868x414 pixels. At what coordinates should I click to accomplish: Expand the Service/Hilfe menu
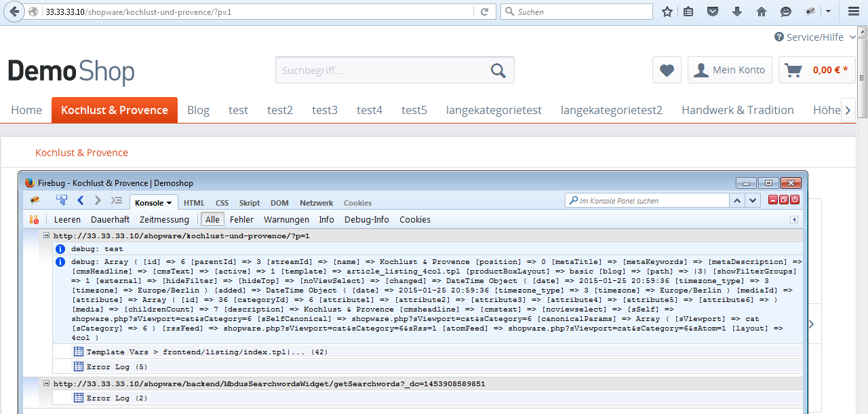pyautogui.click(x=815, y=37)
